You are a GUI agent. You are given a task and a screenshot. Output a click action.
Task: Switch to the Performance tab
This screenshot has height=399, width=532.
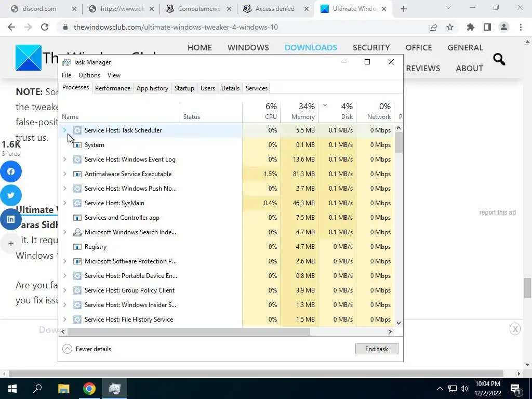[113, 88]
